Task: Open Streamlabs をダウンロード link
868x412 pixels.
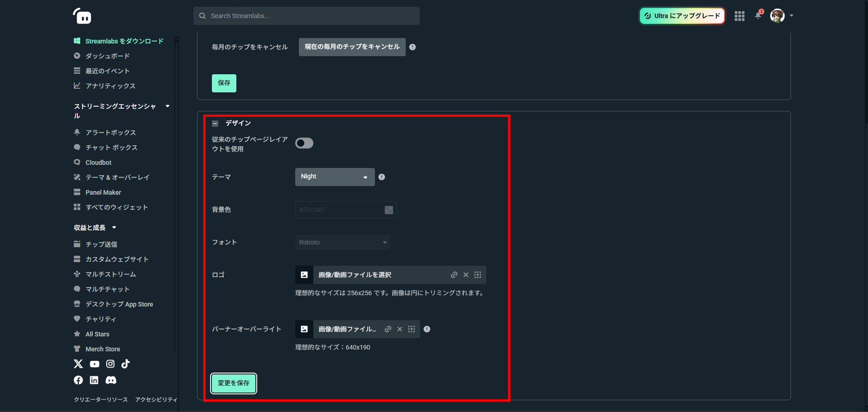Action: tap(124, 41)
